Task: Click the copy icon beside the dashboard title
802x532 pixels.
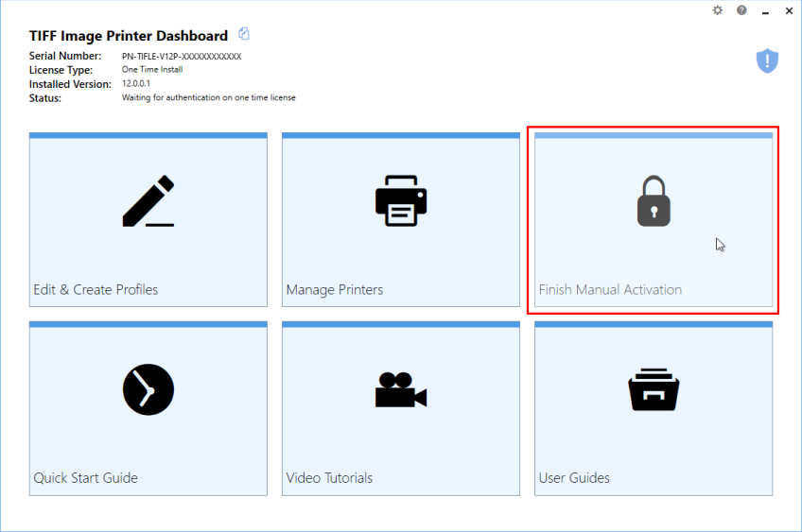Action: [244, 34]
